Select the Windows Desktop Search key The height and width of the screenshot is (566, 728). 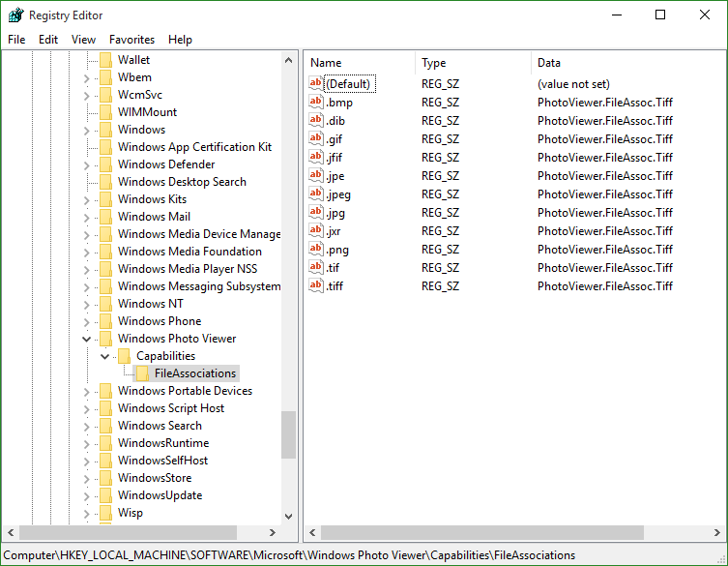pos(182,182)
